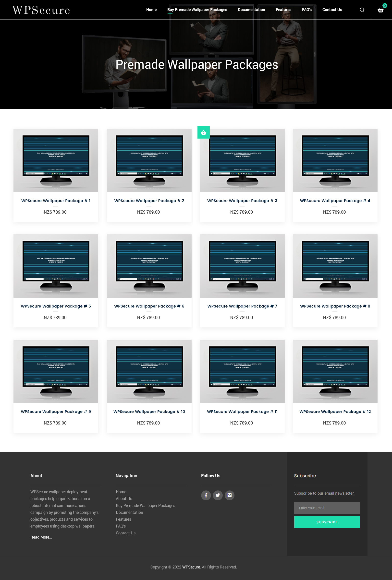
Task: Click title WPSecure Wallpaper Package # 5
Action: (56, 306)
